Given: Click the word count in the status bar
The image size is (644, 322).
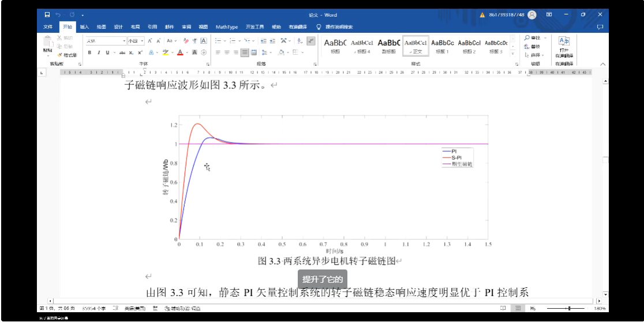Looking at the screenshot, I should point(94,308).
